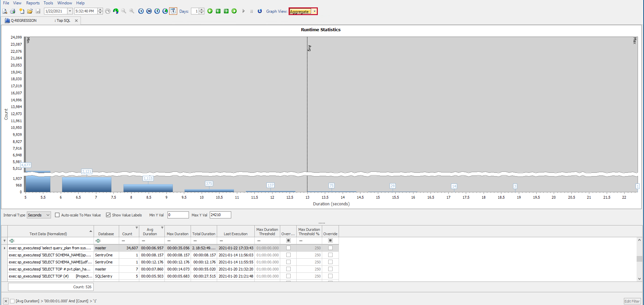Expand the first row indicator arrow
The image size is (644, 305).
click(4, 248)
